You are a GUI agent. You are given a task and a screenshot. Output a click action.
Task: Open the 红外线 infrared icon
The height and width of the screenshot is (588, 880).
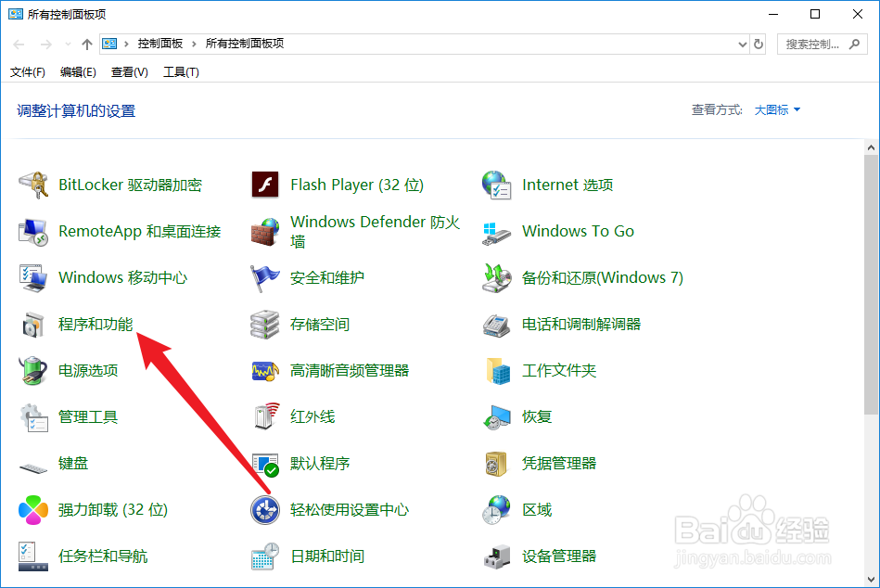point(266,416)
